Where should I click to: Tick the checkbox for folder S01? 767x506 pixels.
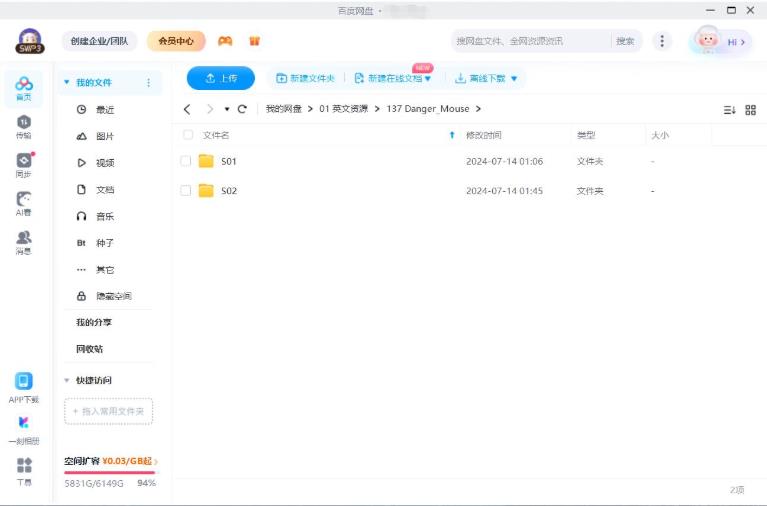tap(185, 161)
